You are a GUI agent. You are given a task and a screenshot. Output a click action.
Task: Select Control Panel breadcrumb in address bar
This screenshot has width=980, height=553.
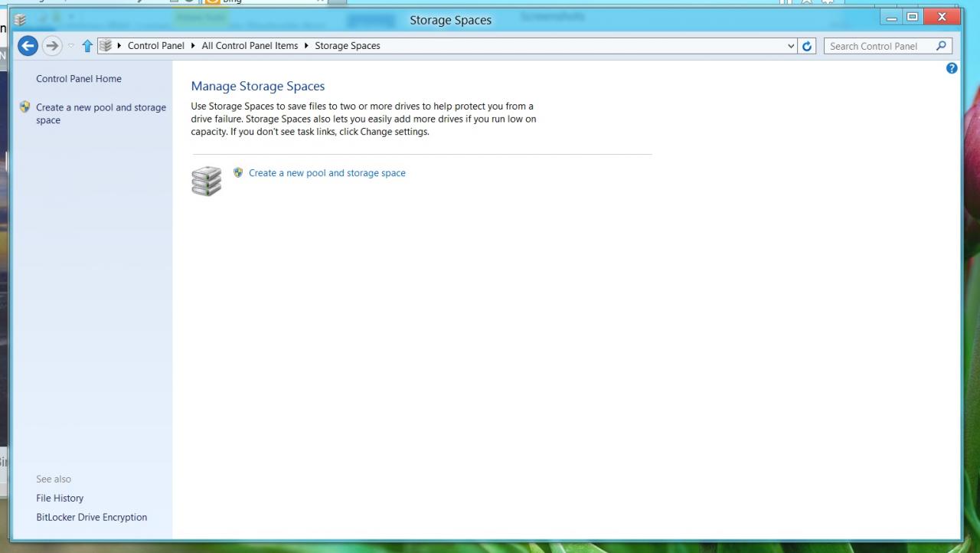156,46
